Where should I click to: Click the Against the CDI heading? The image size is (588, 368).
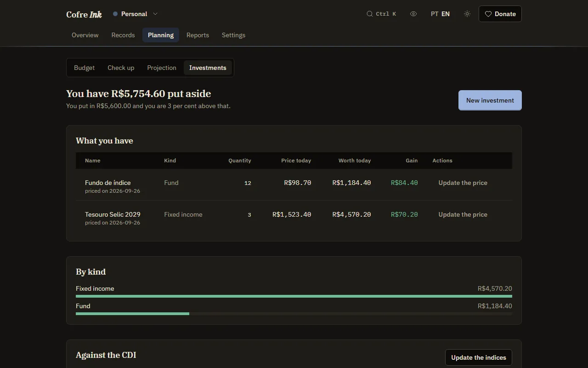pyautogui.click(x=106, y=355)
